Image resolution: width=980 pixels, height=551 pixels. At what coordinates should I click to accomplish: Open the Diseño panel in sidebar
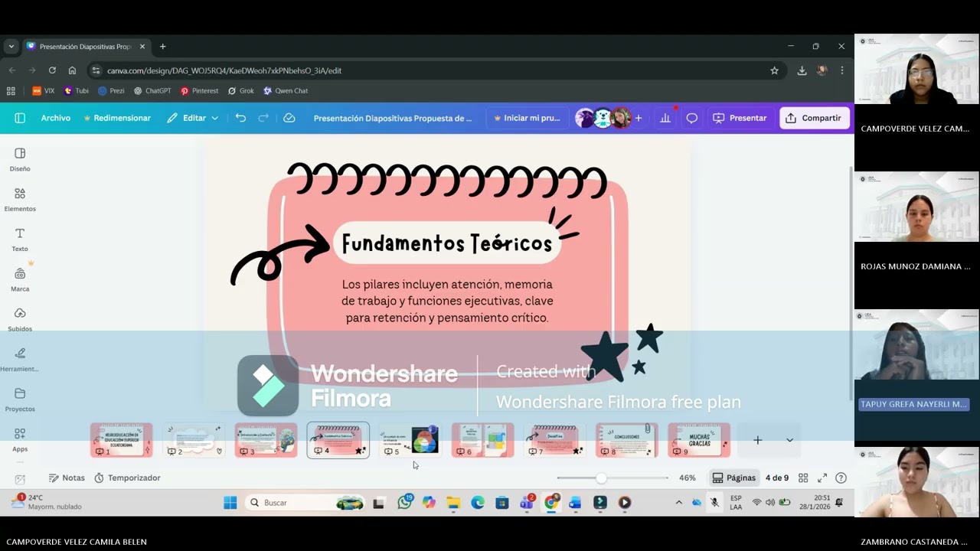(20, 159)
